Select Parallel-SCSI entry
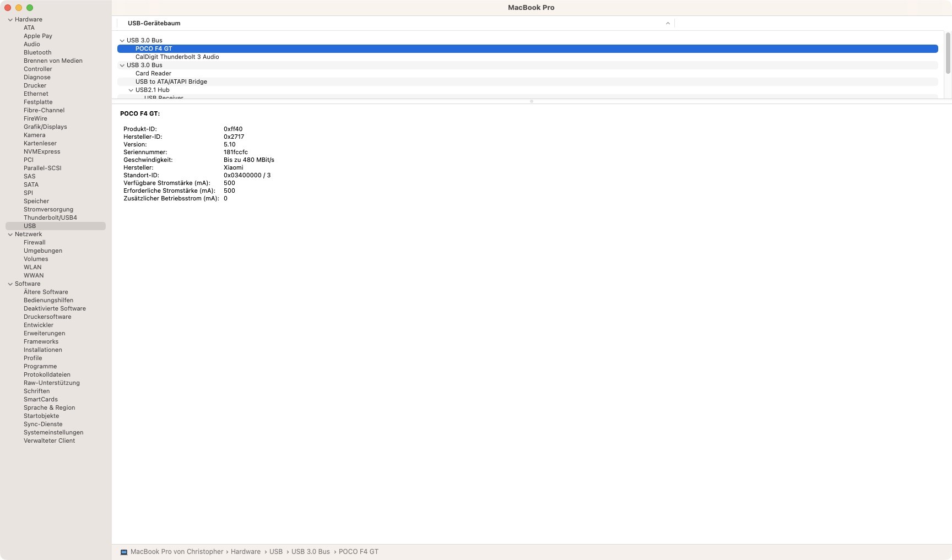This screenshot has width=952, height=560. pos(42,168)
